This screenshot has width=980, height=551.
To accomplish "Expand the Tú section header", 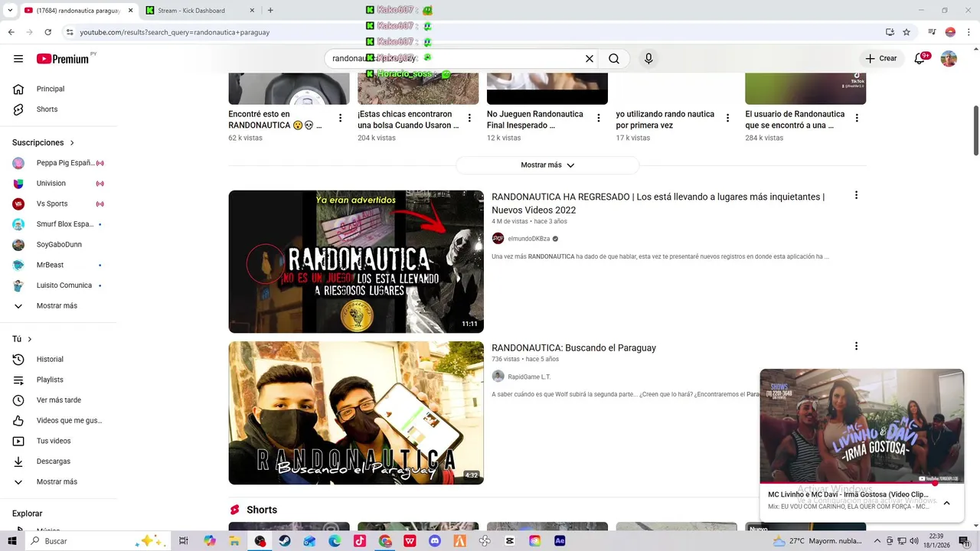I will click(22, 339).
